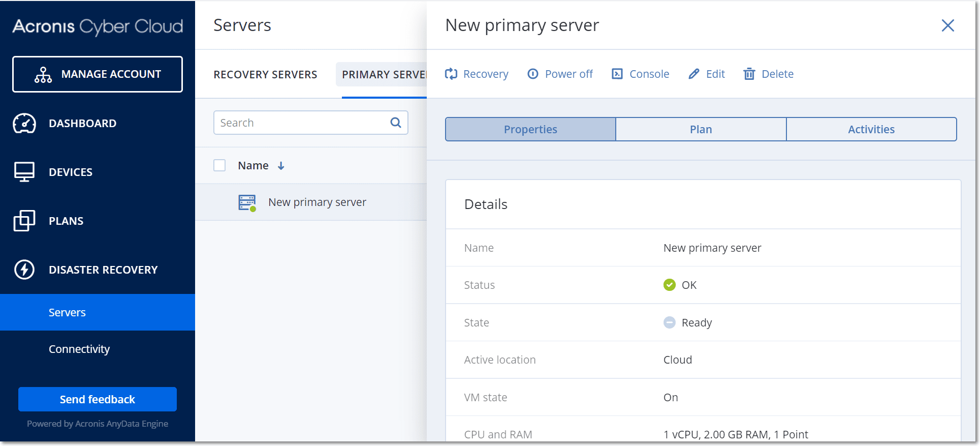Viewport: 980px width, 446px height.
Task: Toggle the select-all checkbox beside Name
Action: pyautogui.click(x=219, y=165)
